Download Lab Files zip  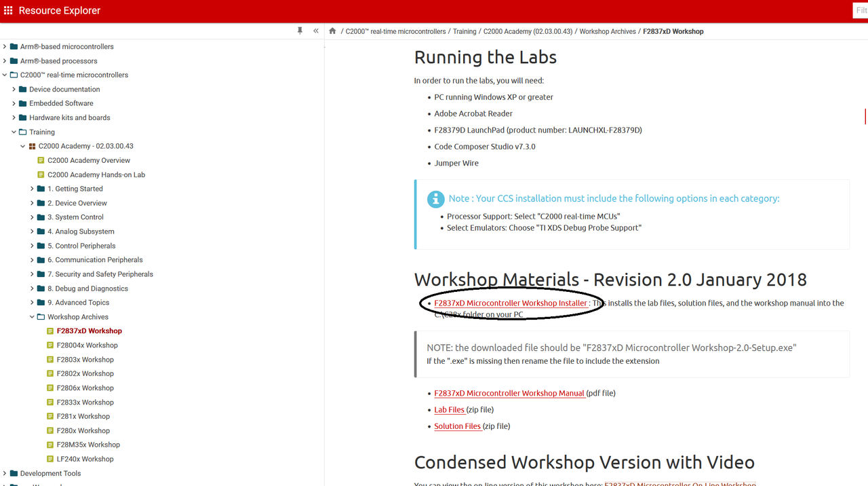[x=450, y=410]
